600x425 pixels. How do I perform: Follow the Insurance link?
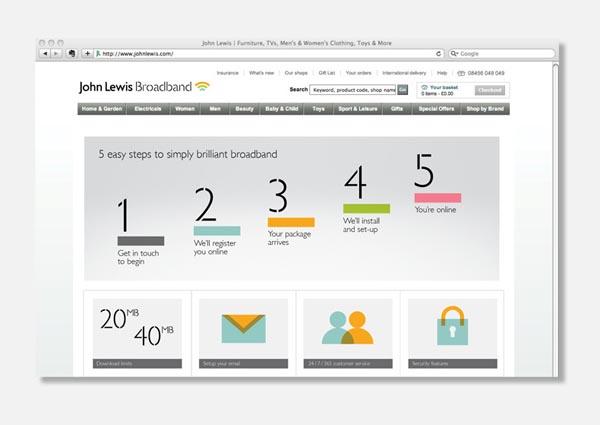(x=227, y=73)
